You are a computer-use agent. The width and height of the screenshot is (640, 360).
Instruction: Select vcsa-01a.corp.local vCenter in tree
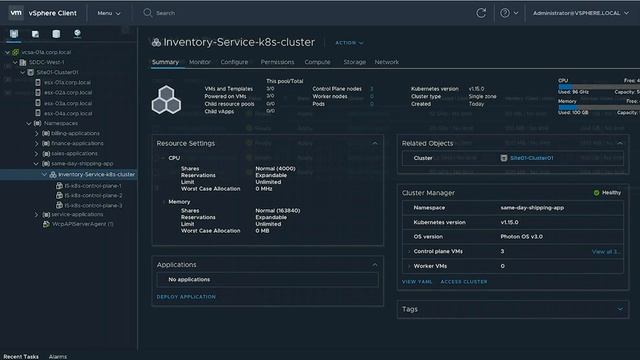46,52
